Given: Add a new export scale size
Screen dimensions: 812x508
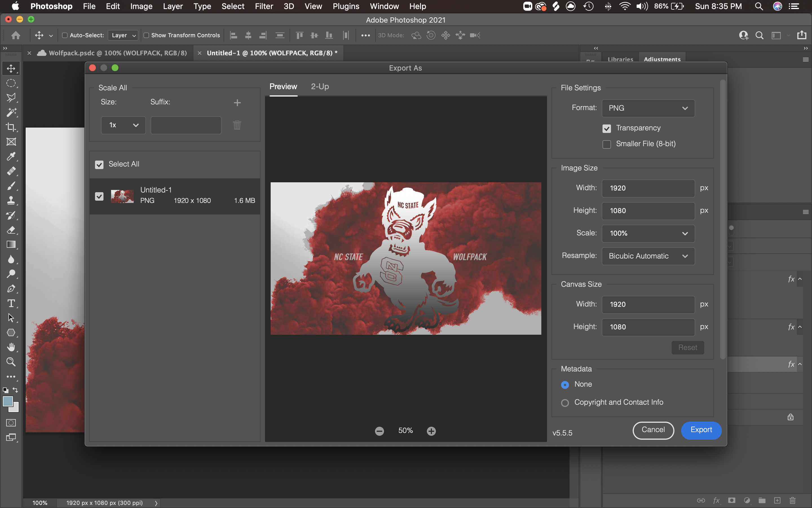Looking at the screenshot, I should coord(237,102).
